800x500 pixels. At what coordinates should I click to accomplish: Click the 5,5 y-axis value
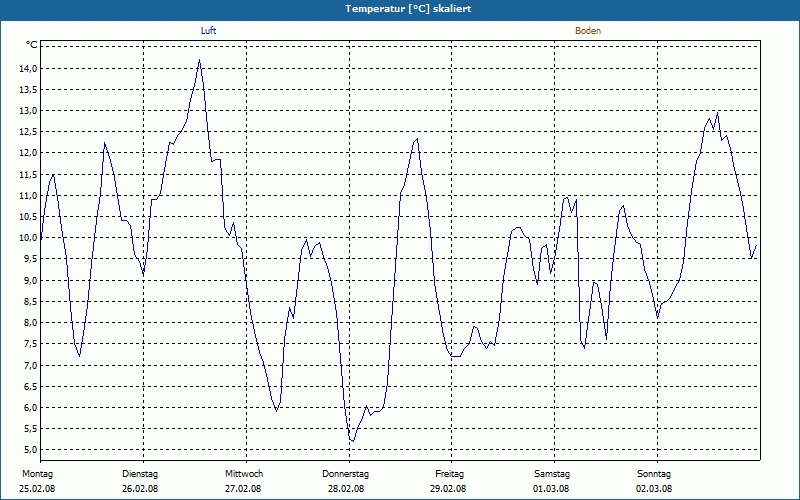[x=31, y=429]
